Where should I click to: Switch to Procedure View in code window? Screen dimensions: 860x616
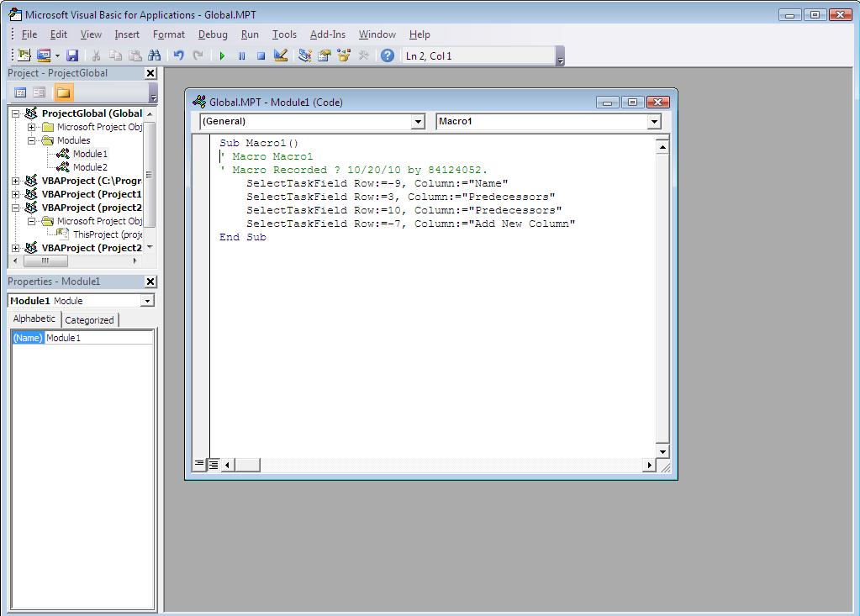point(199,465)
